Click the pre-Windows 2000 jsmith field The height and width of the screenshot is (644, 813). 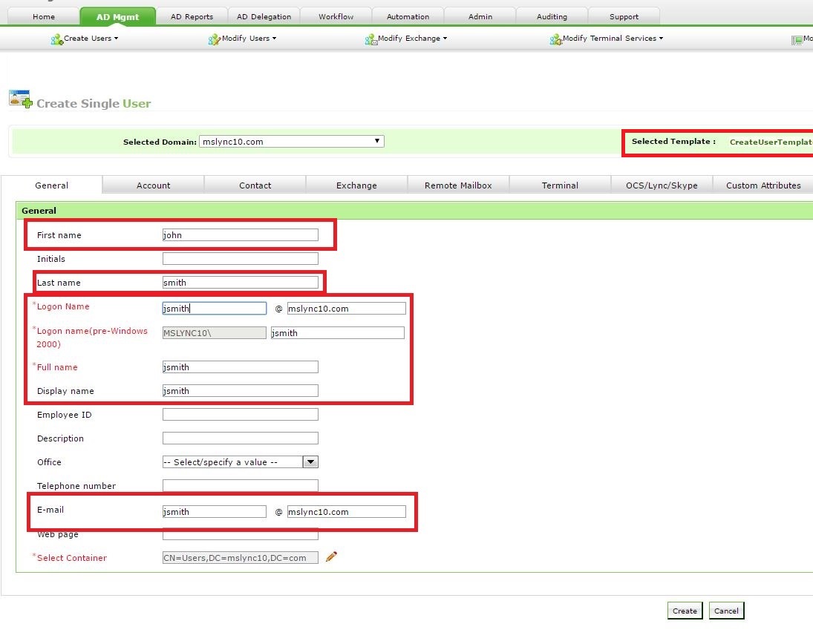338,332
